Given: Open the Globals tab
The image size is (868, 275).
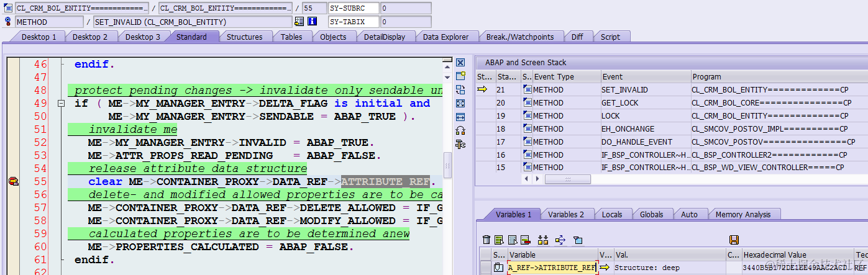Looking at the screenshot, I should click(651, 214).
